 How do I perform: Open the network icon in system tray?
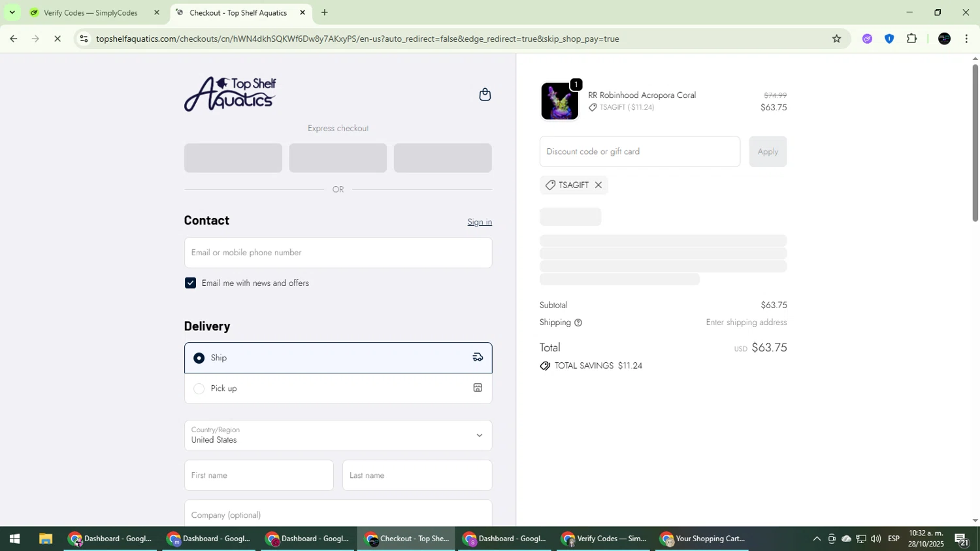click(x=861, y=539)
